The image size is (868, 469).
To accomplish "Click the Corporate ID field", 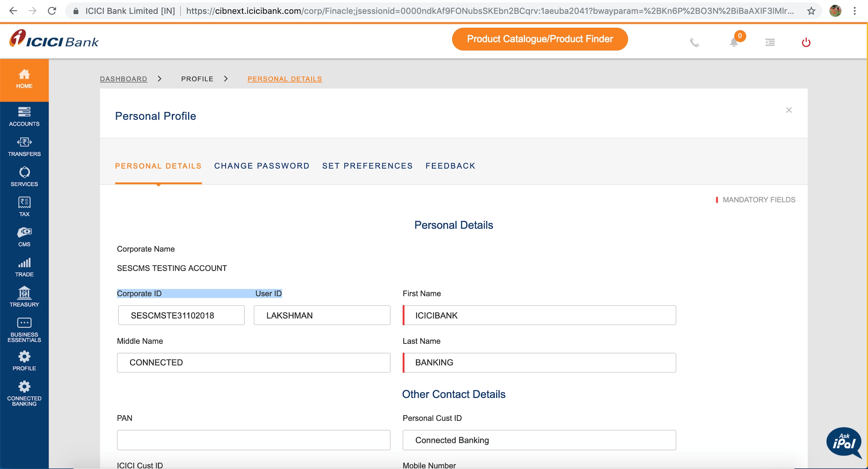I will (x=181, y=315).
